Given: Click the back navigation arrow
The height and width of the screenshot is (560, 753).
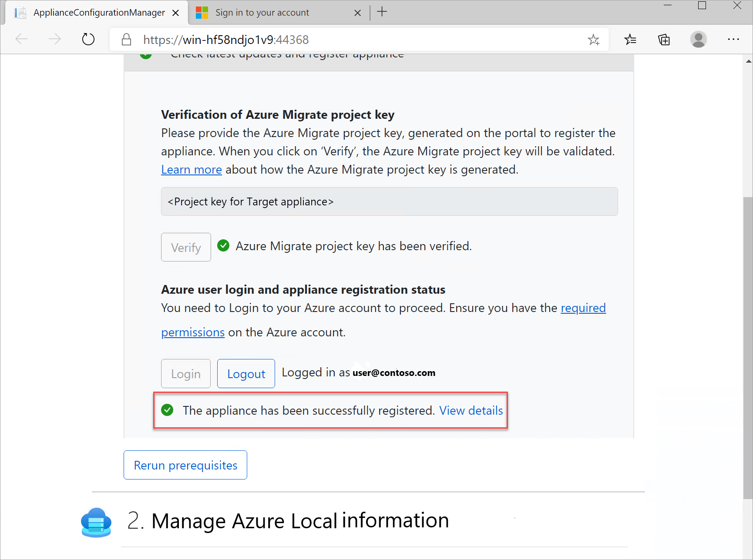Looking at the screenshot, I should tap(21, 39).
